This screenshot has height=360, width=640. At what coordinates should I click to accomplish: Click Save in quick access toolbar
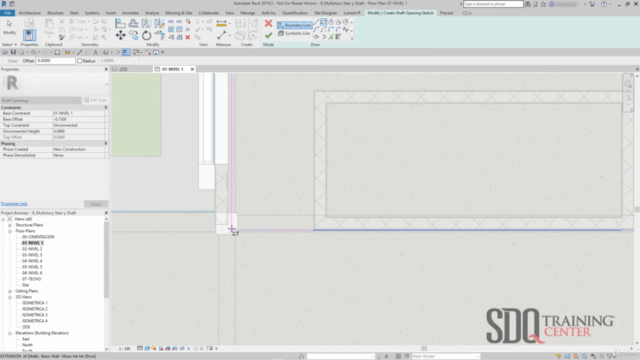[x=13, y=52]
